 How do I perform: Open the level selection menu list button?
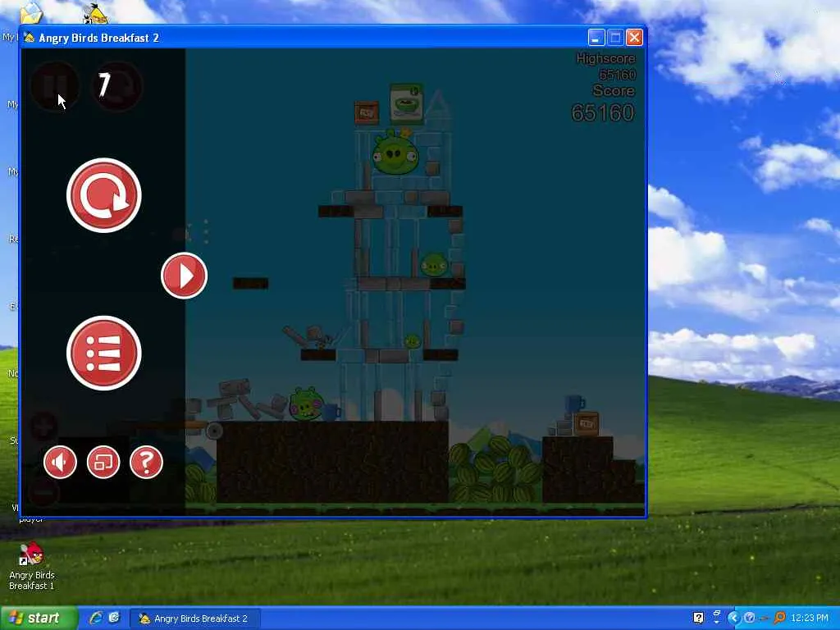click(104, 353)
